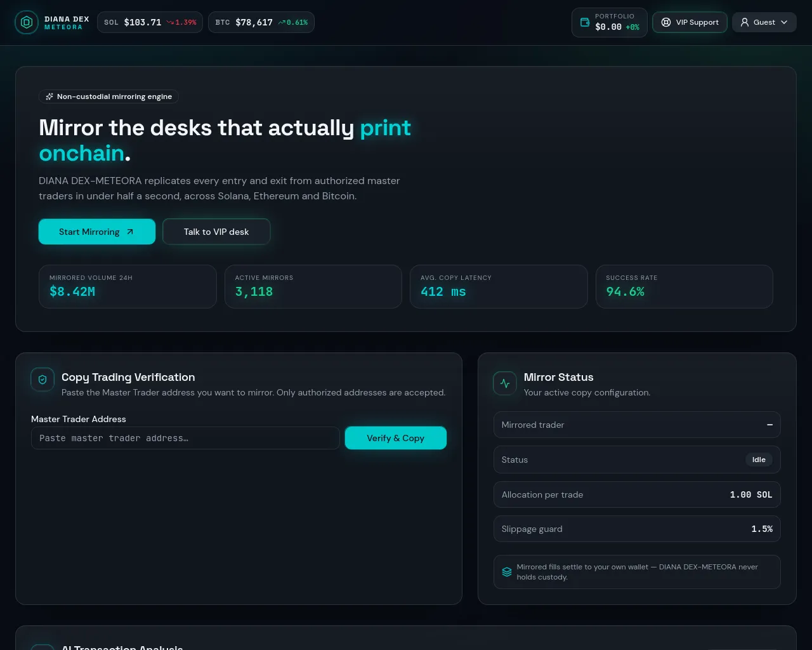The image size is (812, 650).
Task: Click the VIP Support lifebuoy icon
Action: pos(666,22)
